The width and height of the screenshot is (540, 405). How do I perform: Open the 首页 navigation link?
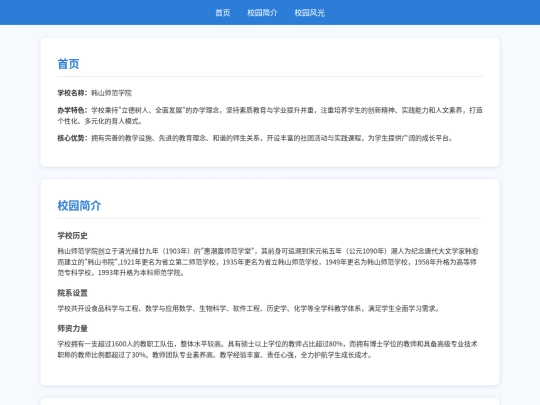click(x=222, y=13)
